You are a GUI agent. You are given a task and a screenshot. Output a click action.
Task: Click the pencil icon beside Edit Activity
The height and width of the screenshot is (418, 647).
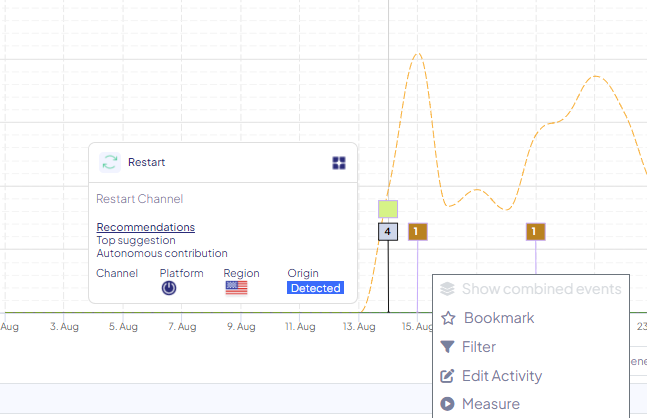point(447,376)
